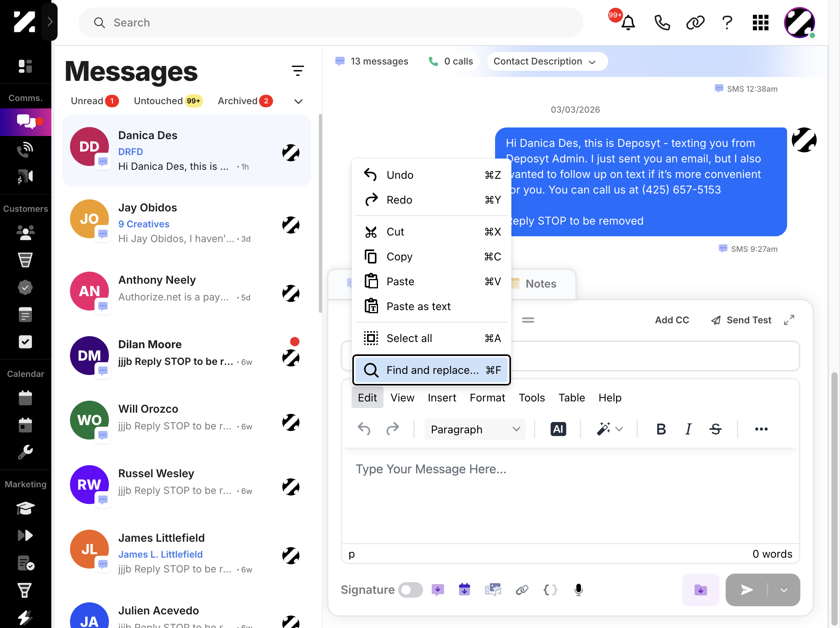Open James L. Littlefield link
Screen dimensions: 840x628
161,554
